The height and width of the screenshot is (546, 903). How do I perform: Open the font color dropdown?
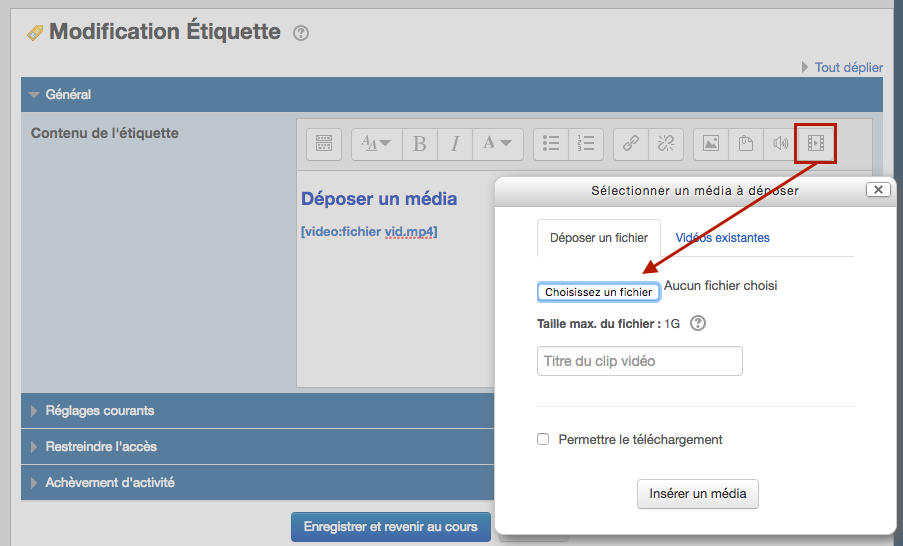tap(497, 144)
